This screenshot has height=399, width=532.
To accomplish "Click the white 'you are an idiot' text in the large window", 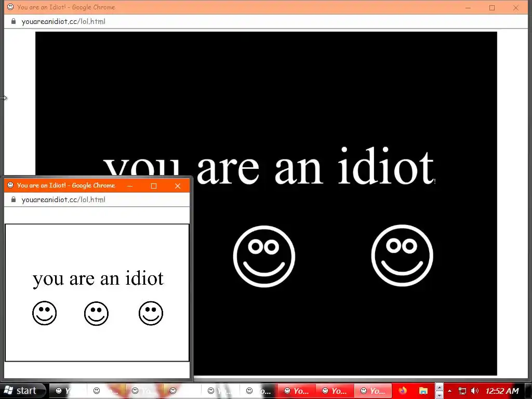I will pos(269,166).
